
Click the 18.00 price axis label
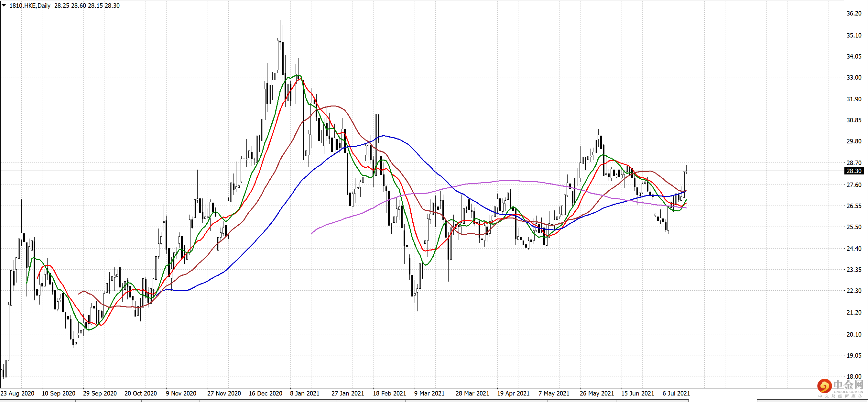tap(854, 376)
